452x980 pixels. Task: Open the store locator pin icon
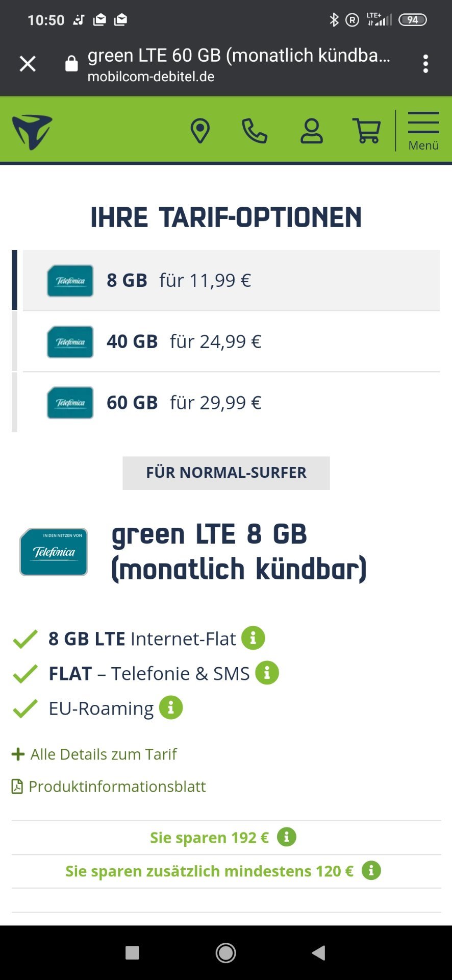(x=200, y=131)
